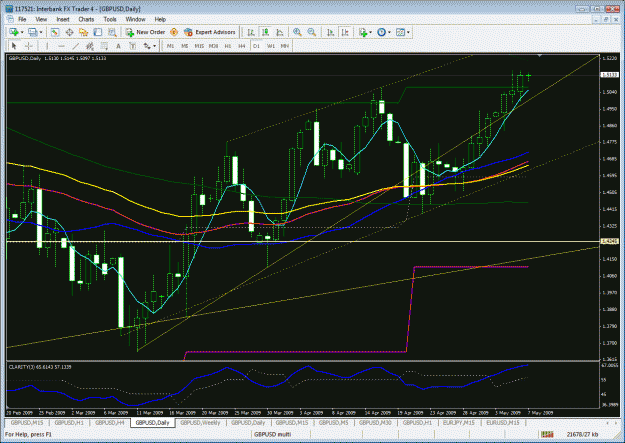Show the Navigator panel
The image size is (625, 443).
click(x=83, y=32)
